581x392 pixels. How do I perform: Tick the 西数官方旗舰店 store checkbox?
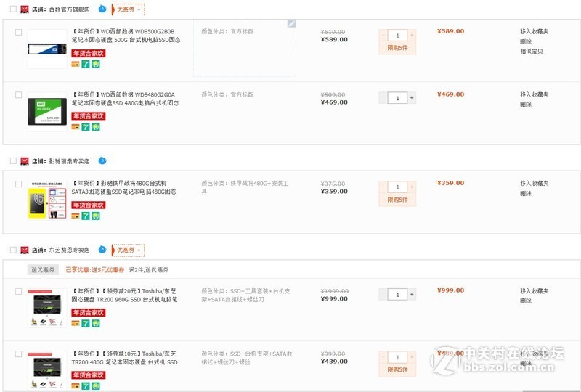(x=13, y=9)
